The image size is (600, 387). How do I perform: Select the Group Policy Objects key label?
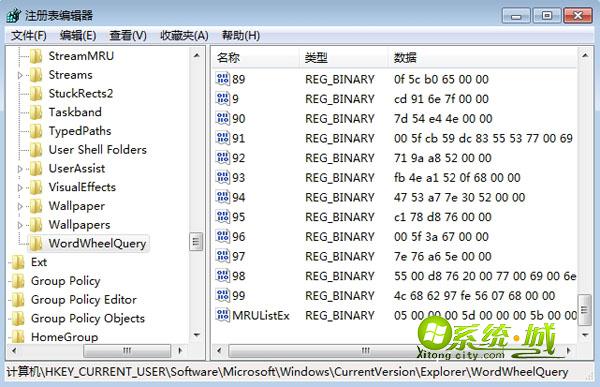(x=88, y=318)
